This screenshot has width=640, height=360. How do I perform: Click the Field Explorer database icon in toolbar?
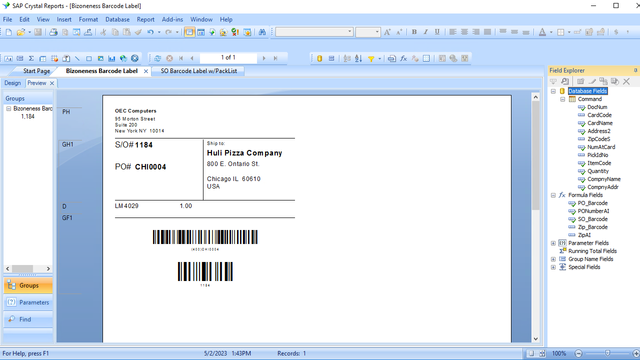(x=320, y=58)
